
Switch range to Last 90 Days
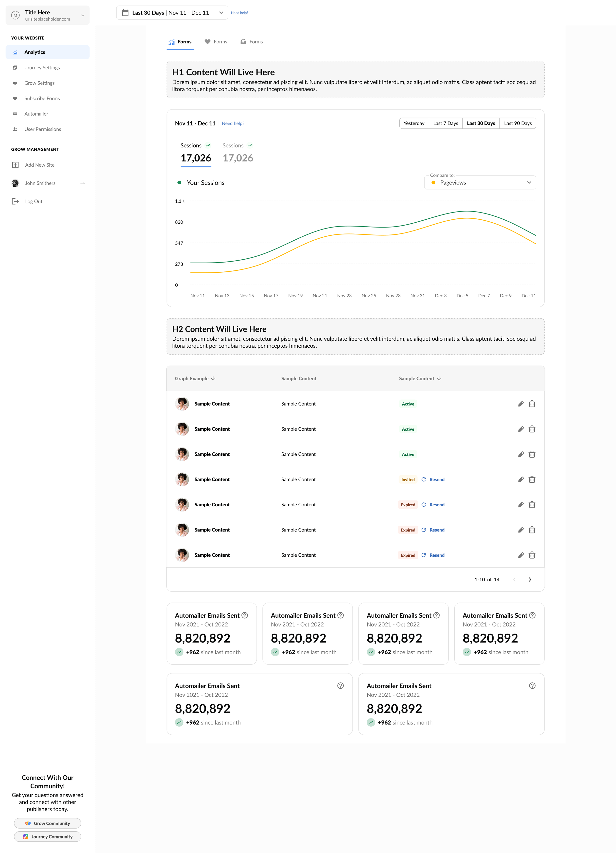(x=517, y=123)
